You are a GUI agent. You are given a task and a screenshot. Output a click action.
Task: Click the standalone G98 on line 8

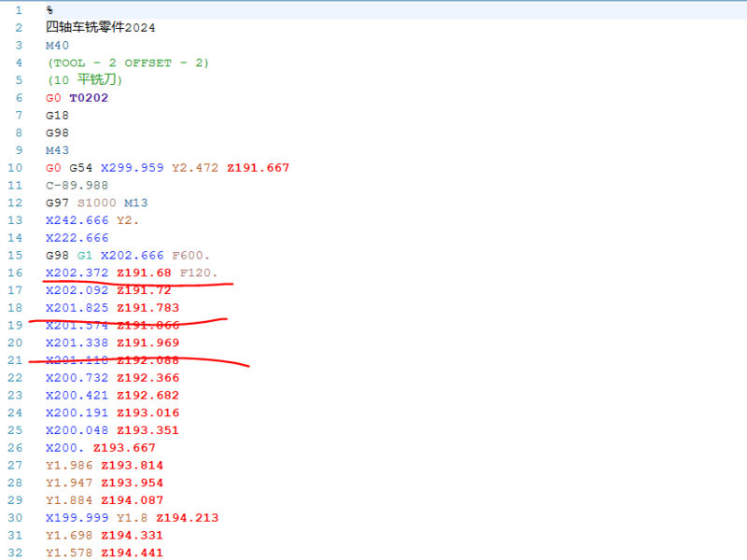click(57, 133)
